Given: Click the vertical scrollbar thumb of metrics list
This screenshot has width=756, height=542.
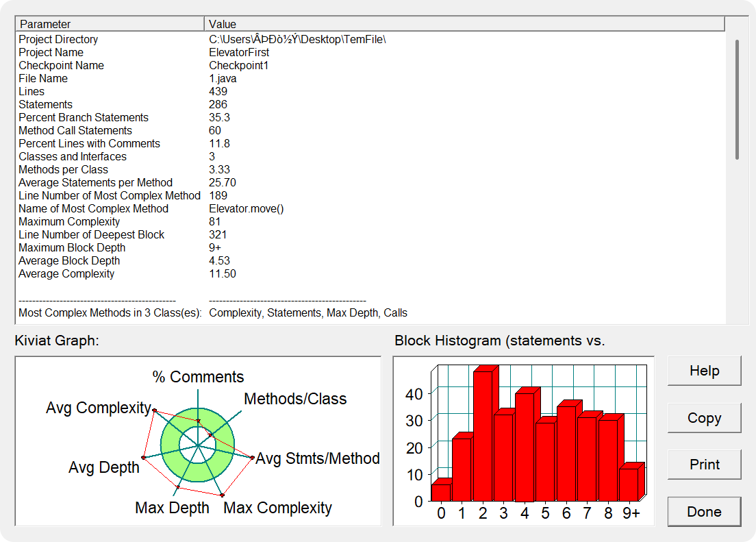Looking at the screenshot, I should 737,99.
